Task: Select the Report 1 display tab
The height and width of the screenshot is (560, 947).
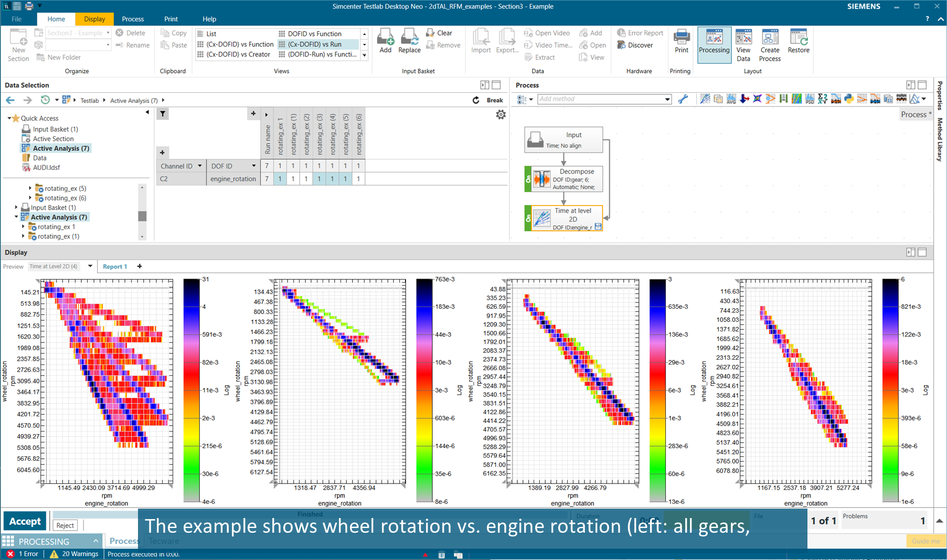Action: click(x=115, y=266)
